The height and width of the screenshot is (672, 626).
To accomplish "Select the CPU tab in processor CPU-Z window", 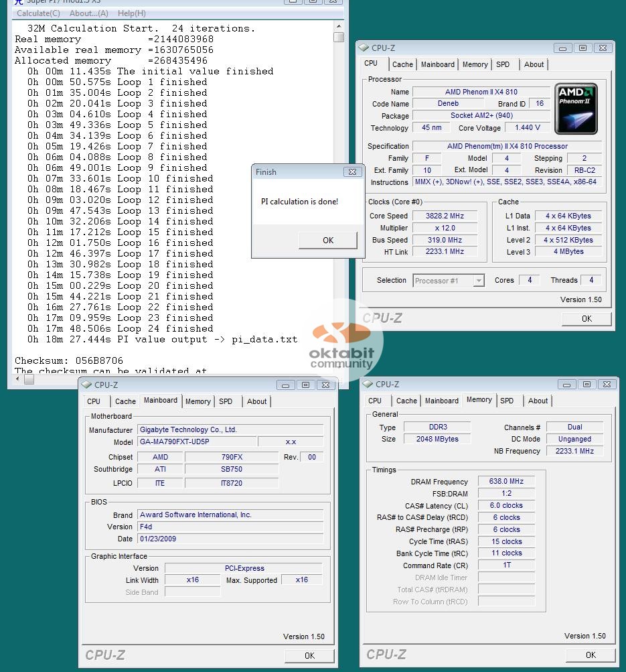I will click(x=371, y=64).
